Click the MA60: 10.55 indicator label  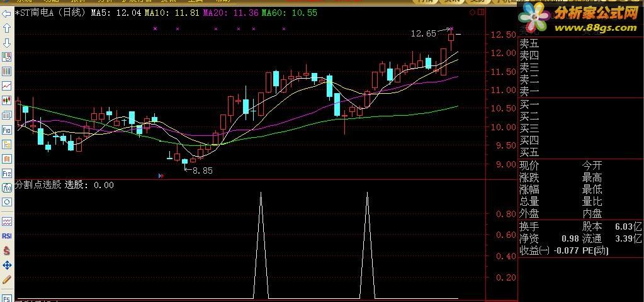[x=289, y=13]
